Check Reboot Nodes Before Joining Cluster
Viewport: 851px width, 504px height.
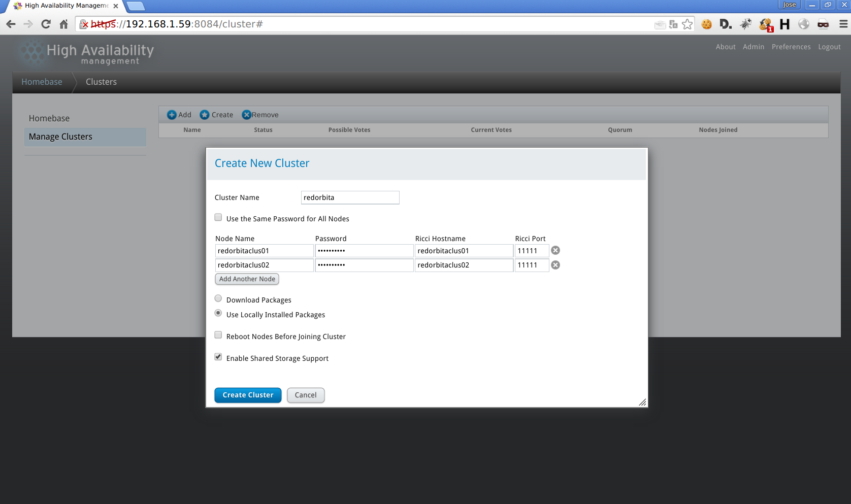(x=218, y=335)
